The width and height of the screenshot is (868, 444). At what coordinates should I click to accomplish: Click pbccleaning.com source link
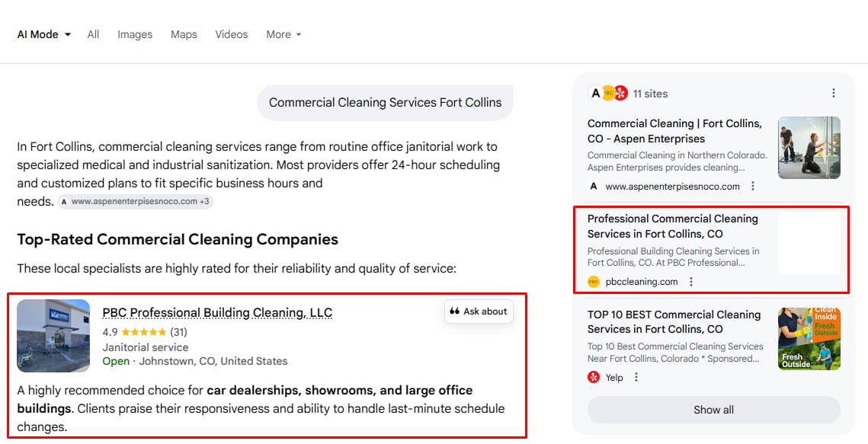tap(641, 282)
